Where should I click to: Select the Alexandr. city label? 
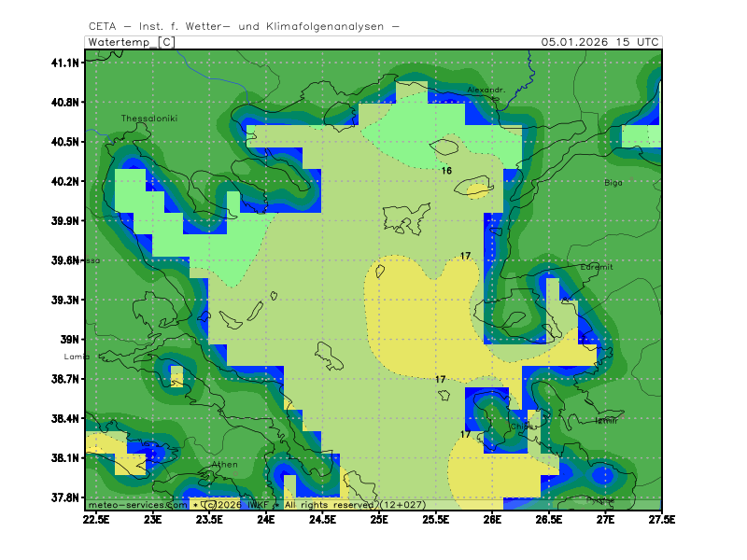coord(486,91)
